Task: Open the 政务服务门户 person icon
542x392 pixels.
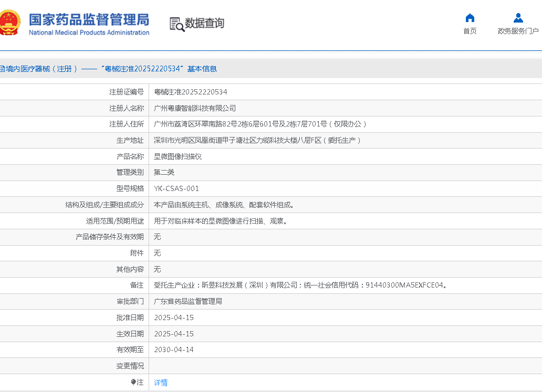Action: [518, 18]
